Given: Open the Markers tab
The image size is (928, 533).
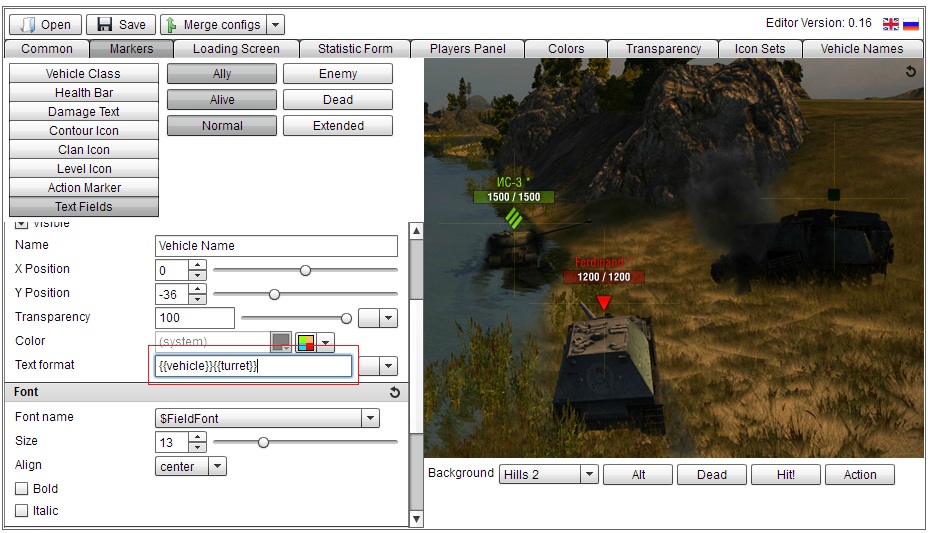Looking at the screenshot, I should pyautogui.click(x=131, y=49).
